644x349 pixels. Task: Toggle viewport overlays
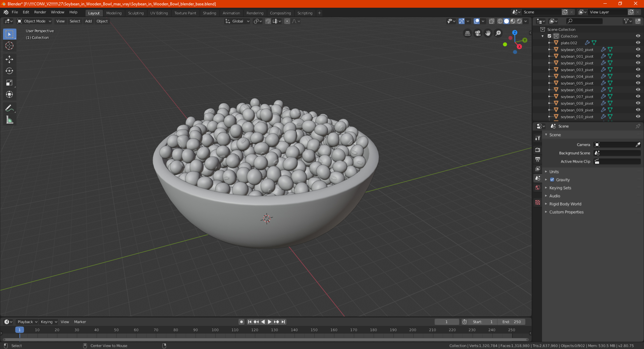[x=477, y=21]
